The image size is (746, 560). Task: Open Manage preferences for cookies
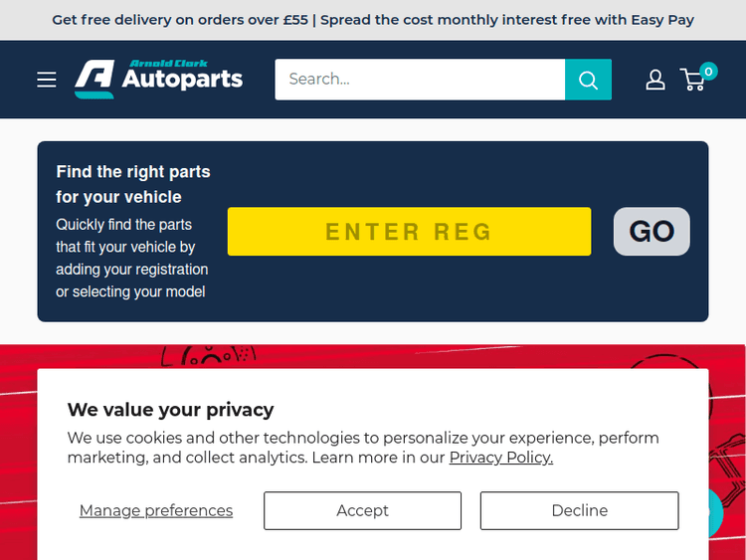(x=156, y=510)
